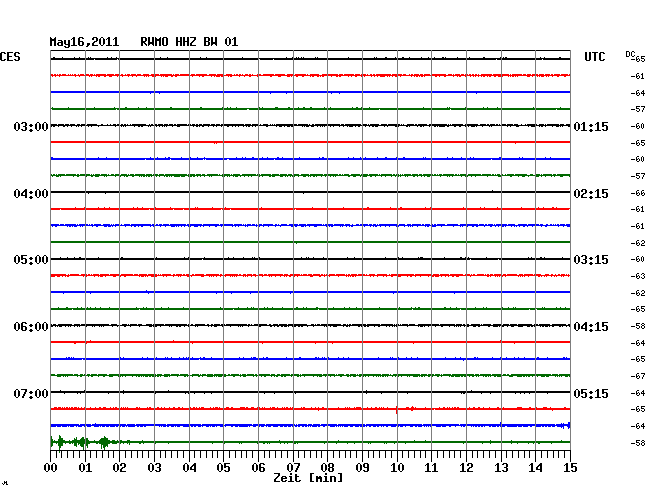The height and width of the screenshot is (494, 650).
Task: Click the 03:00 CES time label
Action: coord(31,126)
